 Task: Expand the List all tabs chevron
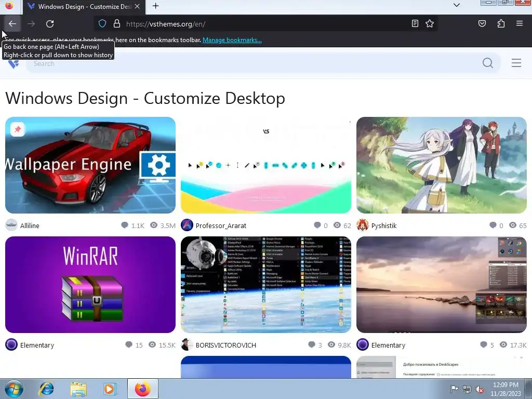pos(457,5)
